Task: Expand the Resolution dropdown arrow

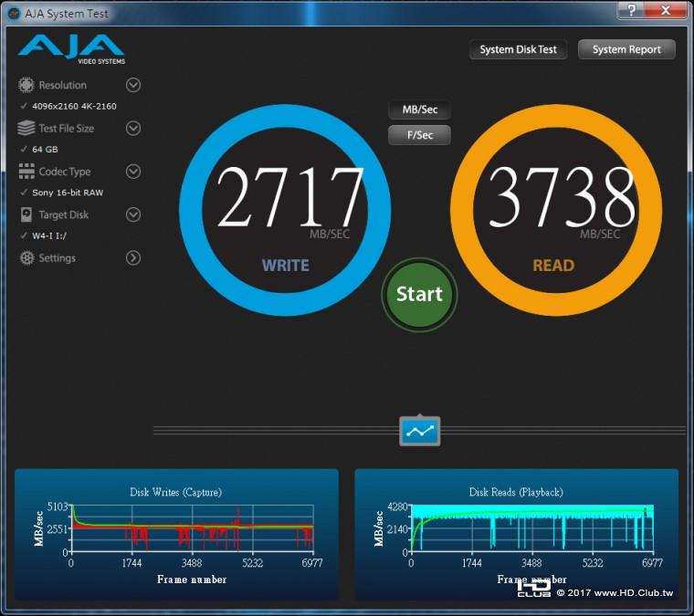Action: click(133, 85)
